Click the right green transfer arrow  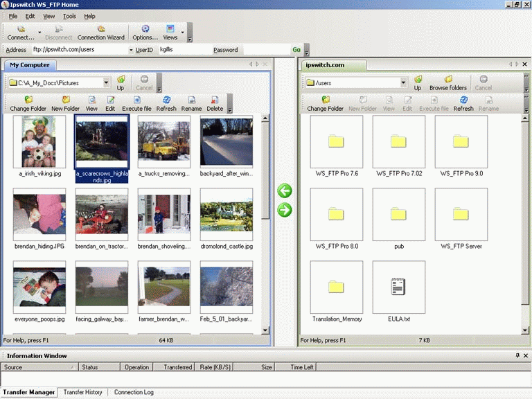point(284,210)
